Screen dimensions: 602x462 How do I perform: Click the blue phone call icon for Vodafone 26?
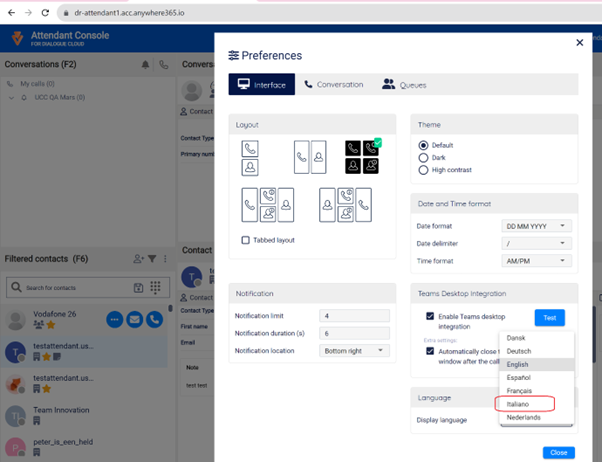(154, 320)
